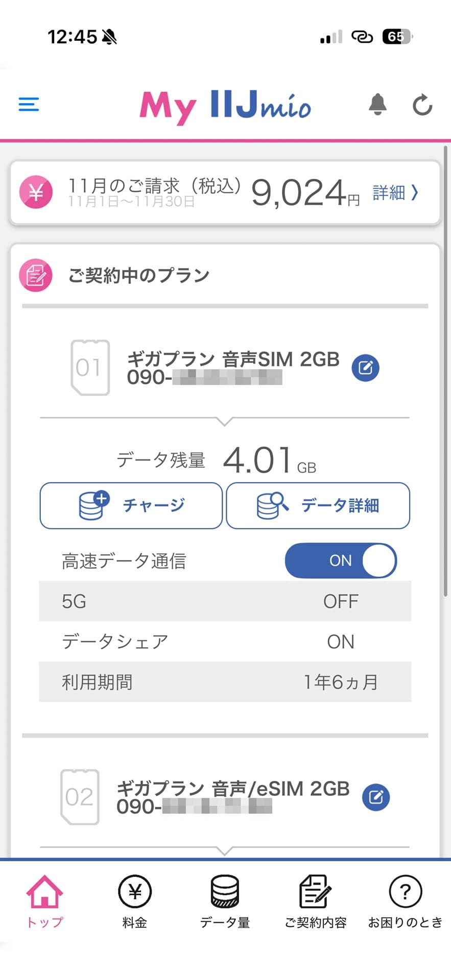This screenshot has height=980, width=451.
Task: Select the トップ home tab
Action: pos(45,901)
